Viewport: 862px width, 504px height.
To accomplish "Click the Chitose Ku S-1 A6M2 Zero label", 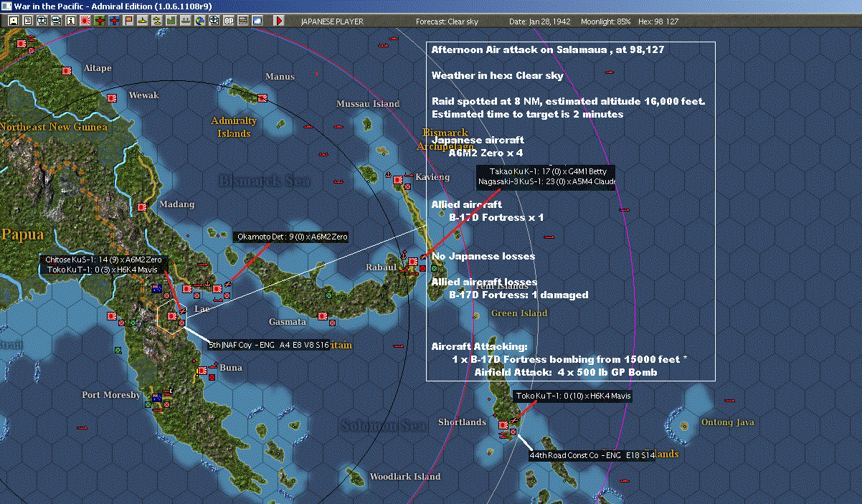I will point(104,260).
